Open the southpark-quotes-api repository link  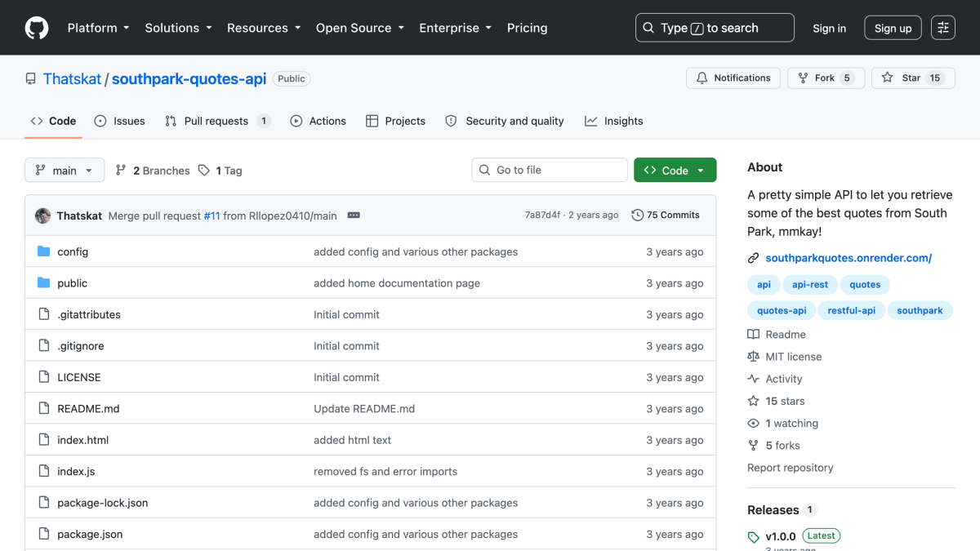click(x=189, y=79)
